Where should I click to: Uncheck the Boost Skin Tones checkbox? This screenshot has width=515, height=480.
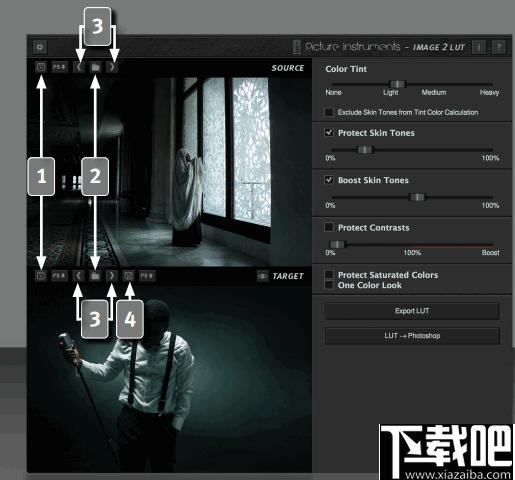pos(329,180)
